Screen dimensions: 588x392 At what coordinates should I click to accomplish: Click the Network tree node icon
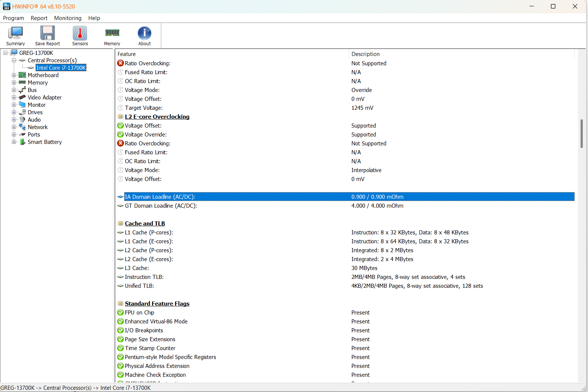(22, 127)
